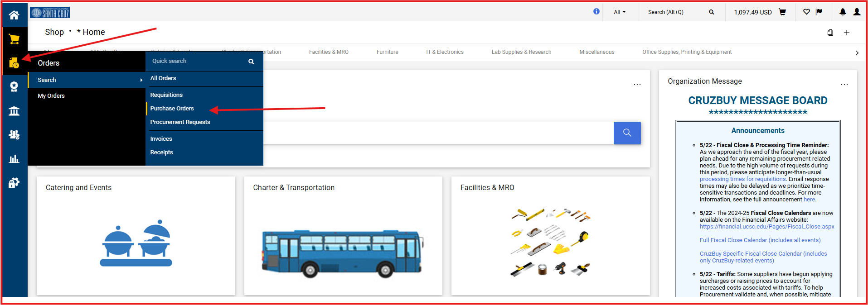Open the user profile icon
Image resolution: width=868 pixels, height=305 pixels.
point(857,12)
